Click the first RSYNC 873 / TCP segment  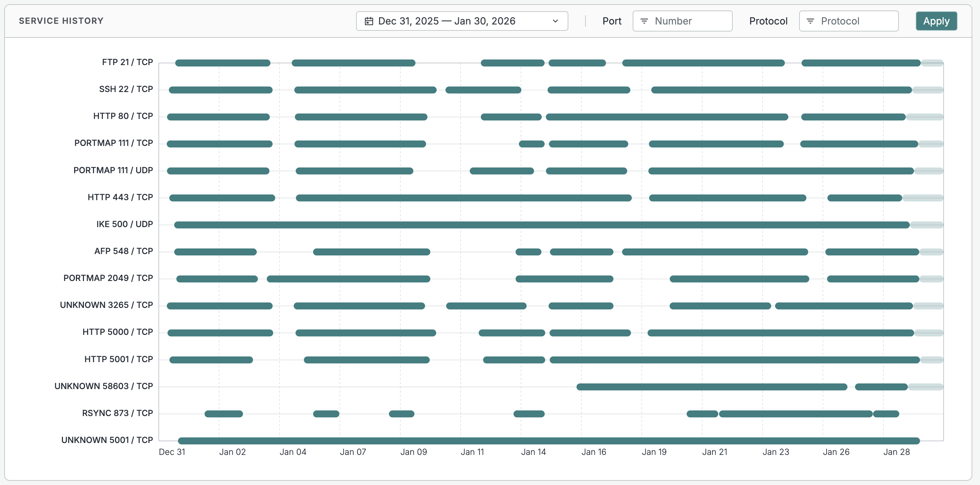click(223, 414)
